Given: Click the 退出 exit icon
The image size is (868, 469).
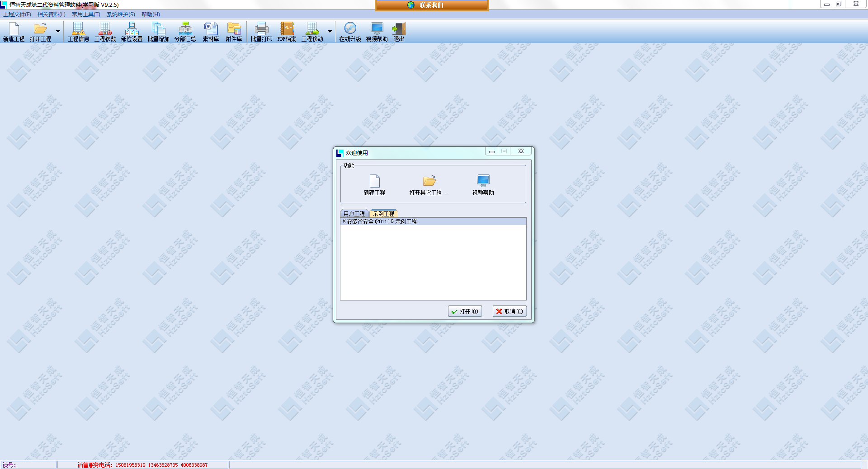Looking at the screenshot, I should (x=399, y=32).
